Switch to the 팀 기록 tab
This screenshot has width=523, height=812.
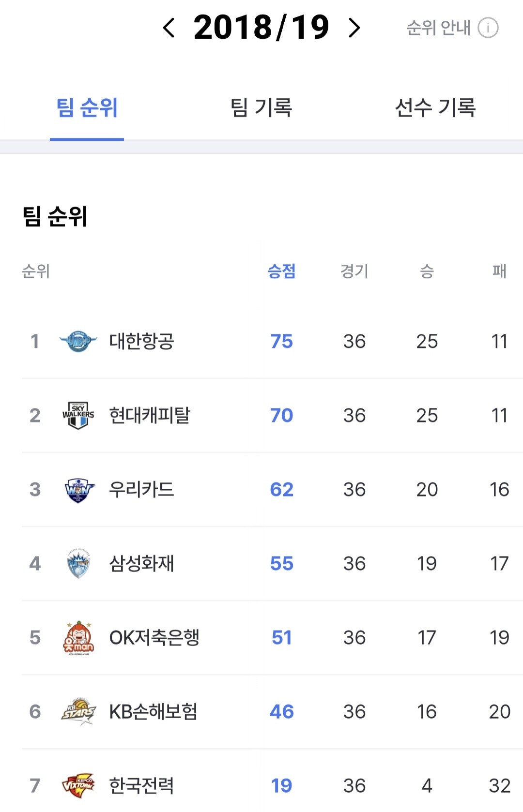click(x=261, y=107)
